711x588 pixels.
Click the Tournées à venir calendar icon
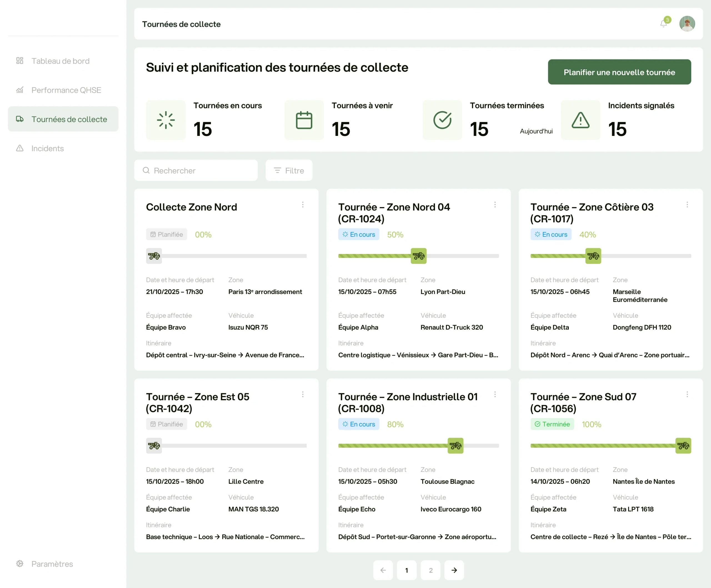point(304,120)
